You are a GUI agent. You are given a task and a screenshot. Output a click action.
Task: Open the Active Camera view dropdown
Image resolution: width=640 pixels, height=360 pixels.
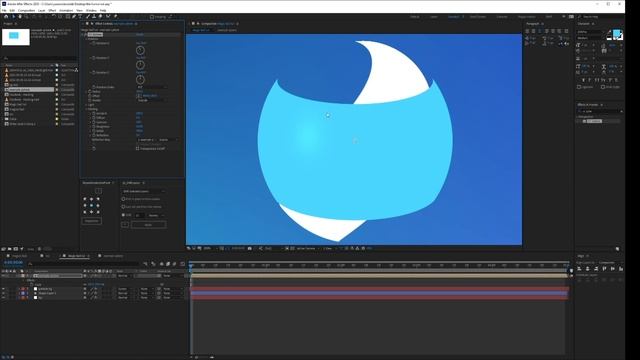pyautogui.click(x=307, y=248)
